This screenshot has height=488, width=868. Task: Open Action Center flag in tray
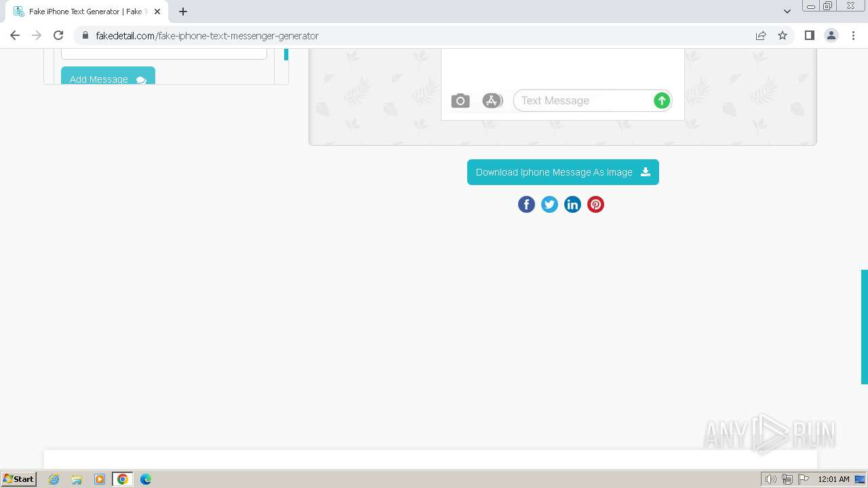point(804,479)
